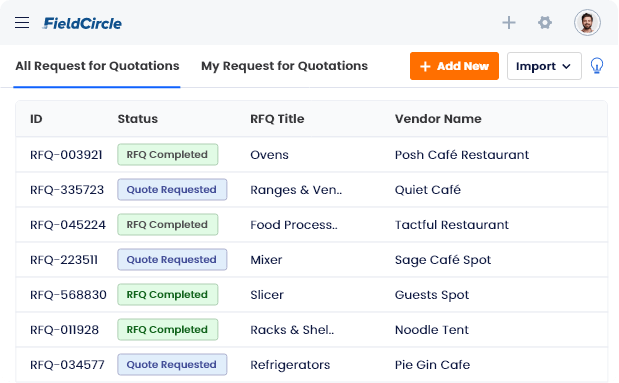
Task: Click the RFQ Title column header
Action: 277,119
